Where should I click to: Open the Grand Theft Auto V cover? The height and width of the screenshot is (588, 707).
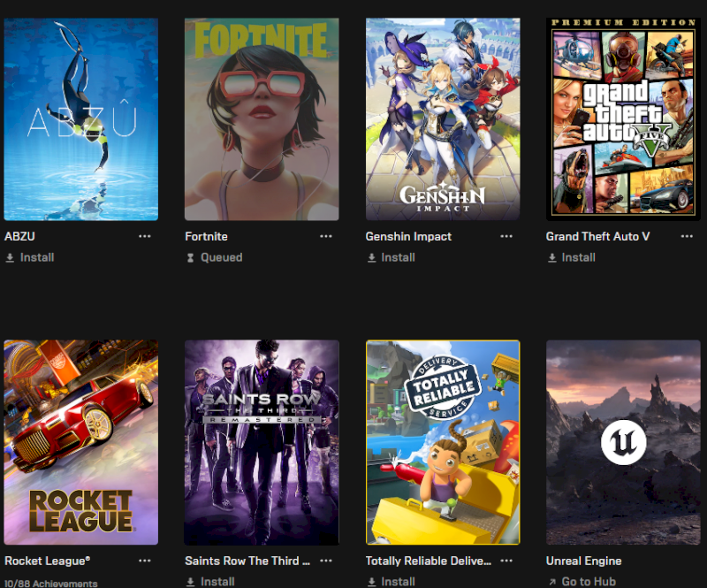click(623, 119)
